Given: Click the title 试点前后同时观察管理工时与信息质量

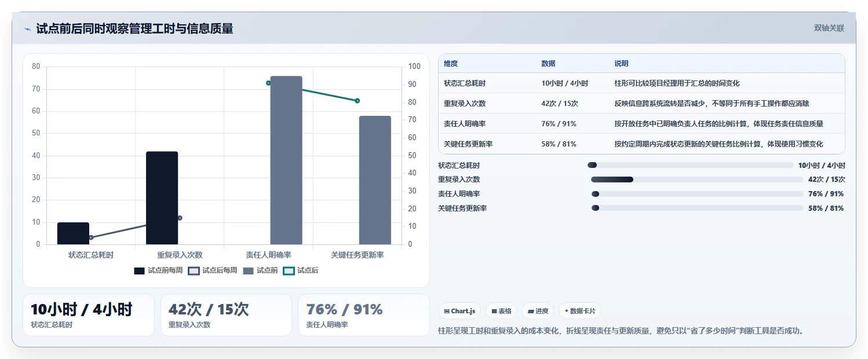Looking at the screenshot, I should (x=134, y=29).
